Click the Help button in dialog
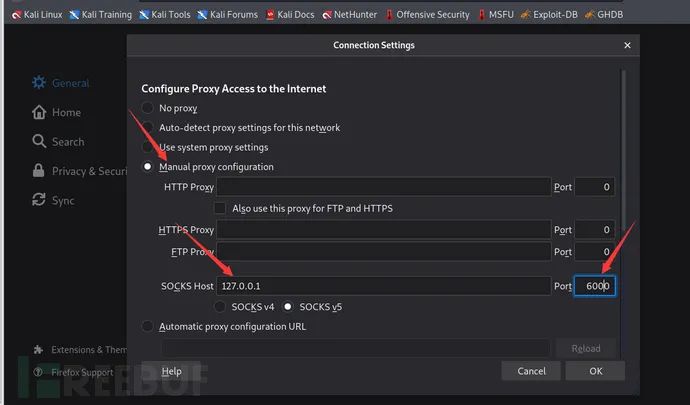 (171, 371)
